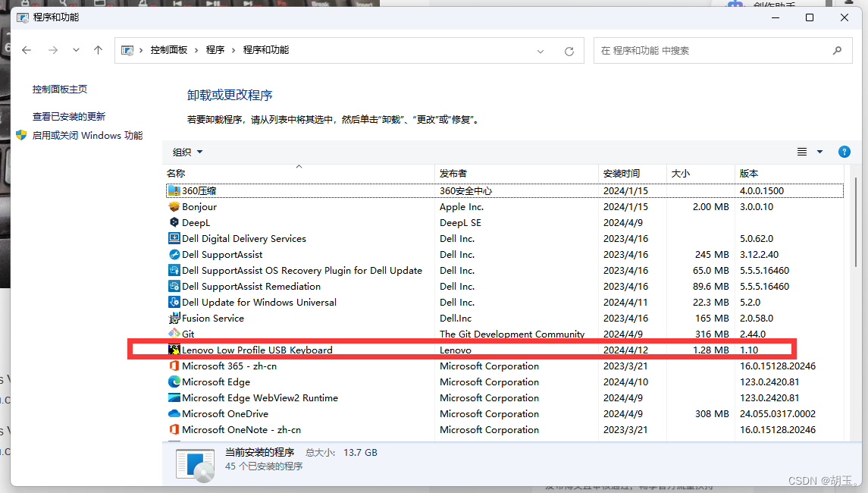Select the Lenovo Low Profile USB Keyboard name
The width and height of the screenshot is (868, 493).
pyautogui.click(x=258, y=350)
